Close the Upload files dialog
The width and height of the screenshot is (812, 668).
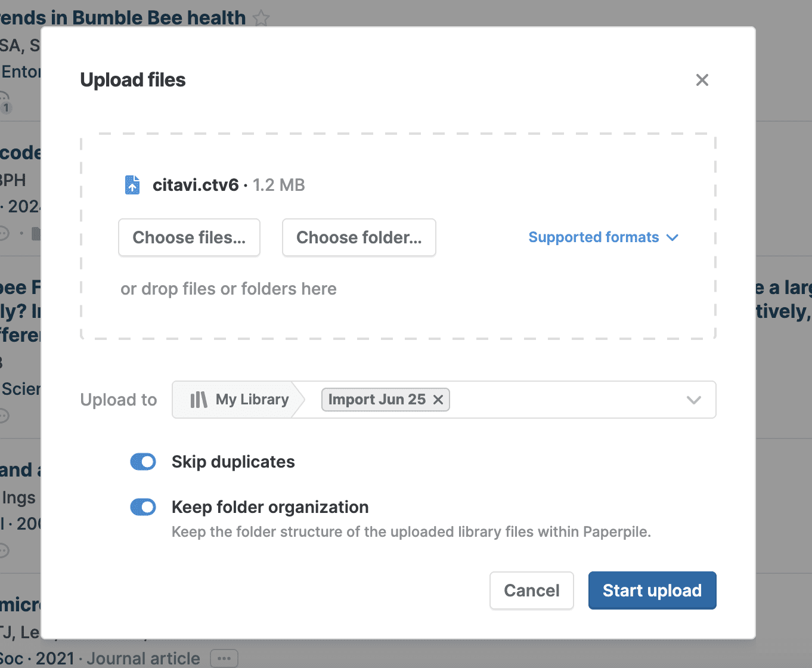pyautogui.click(x=702, y=80)
